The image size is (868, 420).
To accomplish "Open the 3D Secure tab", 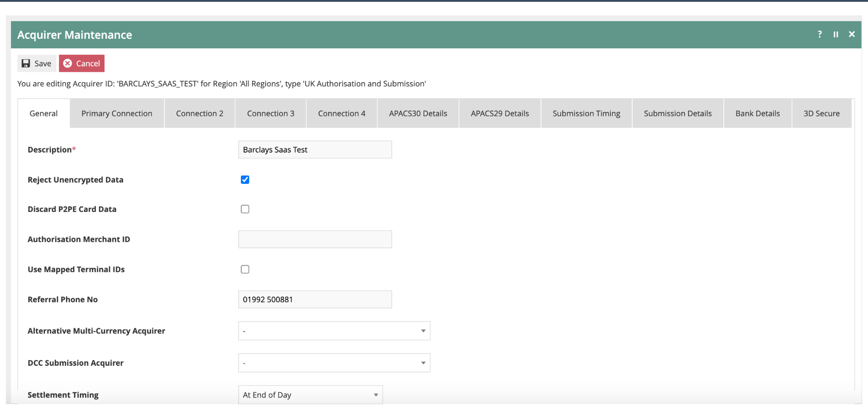I will 821,113.
